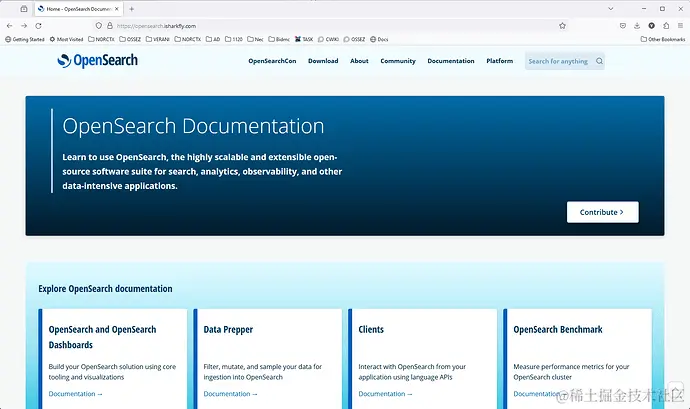Open the Docs bookmark

click(x=379, y=39)
